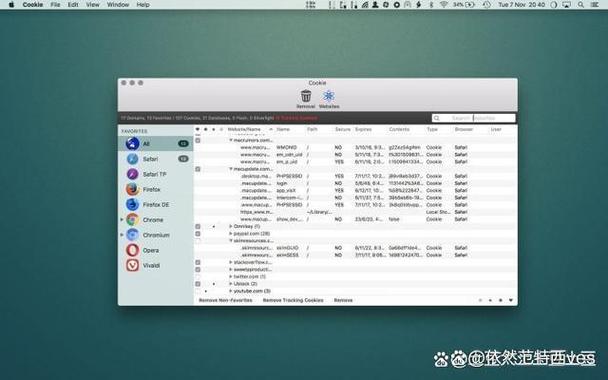Open the Help menu
The width and height of the screenshot is (608, 380).
coord(143,5)
